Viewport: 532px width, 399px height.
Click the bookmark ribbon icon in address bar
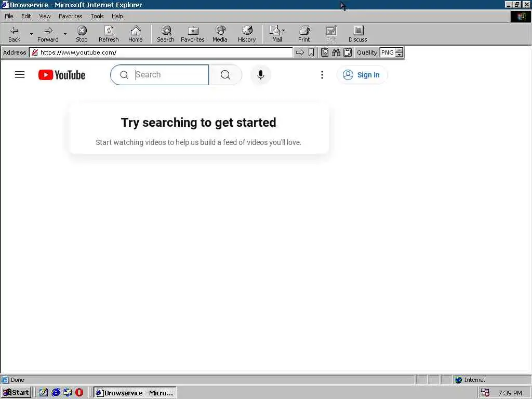pos(311,52)
